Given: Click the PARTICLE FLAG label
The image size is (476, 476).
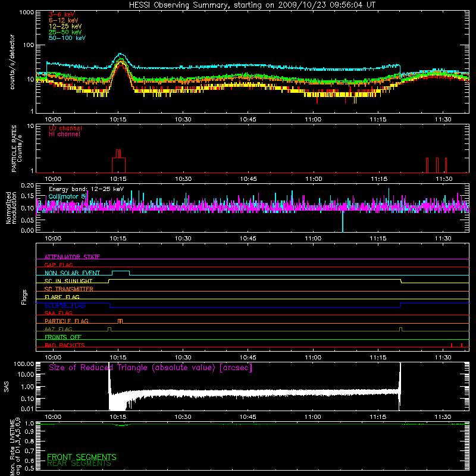Looking at the screenshot, I should coord(67,321).
